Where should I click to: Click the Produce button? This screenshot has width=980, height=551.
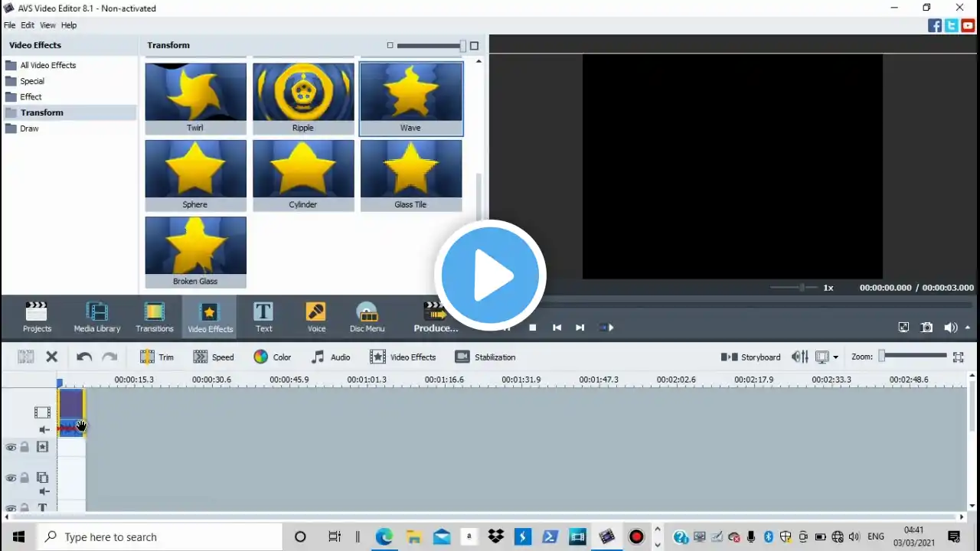[x=436, y=317]
